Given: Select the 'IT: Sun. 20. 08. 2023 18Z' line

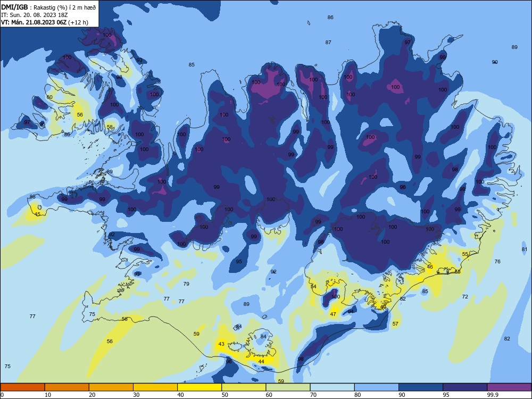Looking at the screenshot, I should 34,15.
